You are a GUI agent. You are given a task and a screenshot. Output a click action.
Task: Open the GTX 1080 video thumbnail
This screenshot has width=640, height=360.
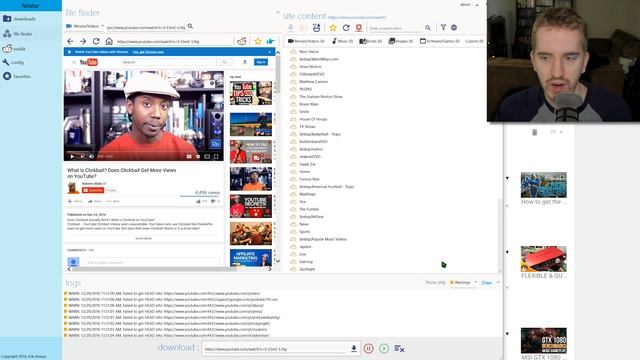coord(544,340)
